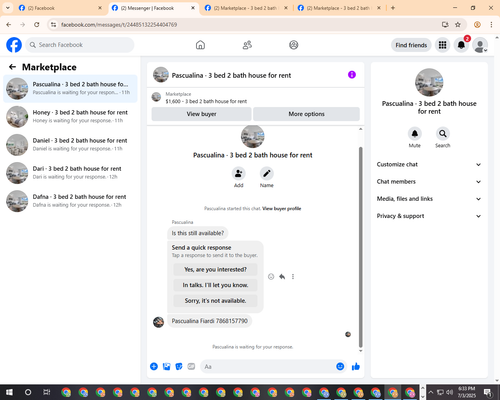Attach a photo in the composer

[x=166, y=367]
